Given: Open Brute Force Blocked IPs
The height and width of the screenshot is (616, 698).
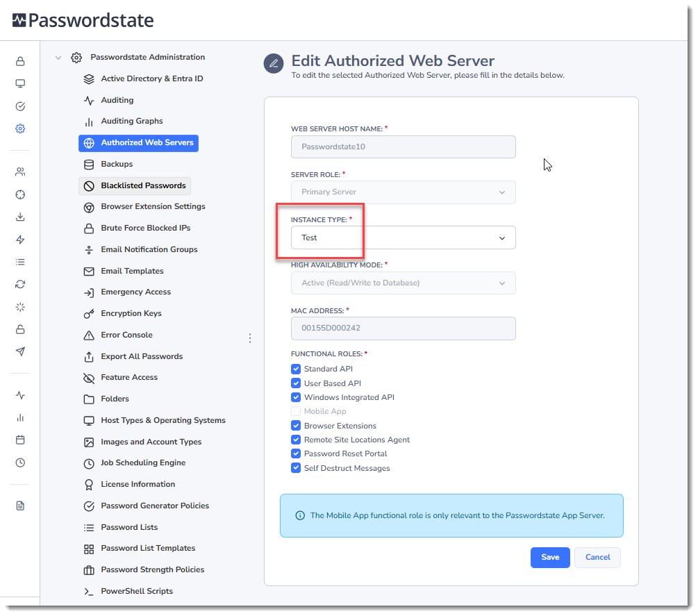Looking at the screenshot, I should pos(146,228).
